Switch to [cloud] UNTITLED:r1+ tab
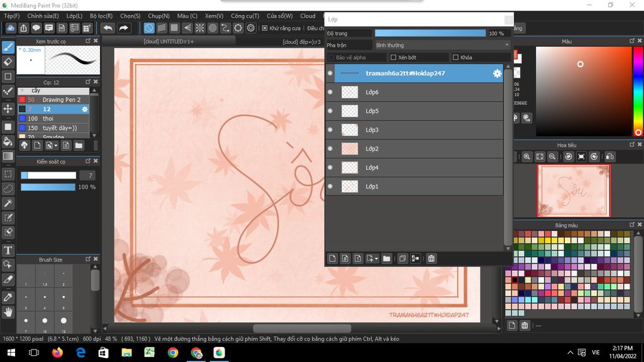The height and width of the screenshot is (362, 644). click(169, 41)
